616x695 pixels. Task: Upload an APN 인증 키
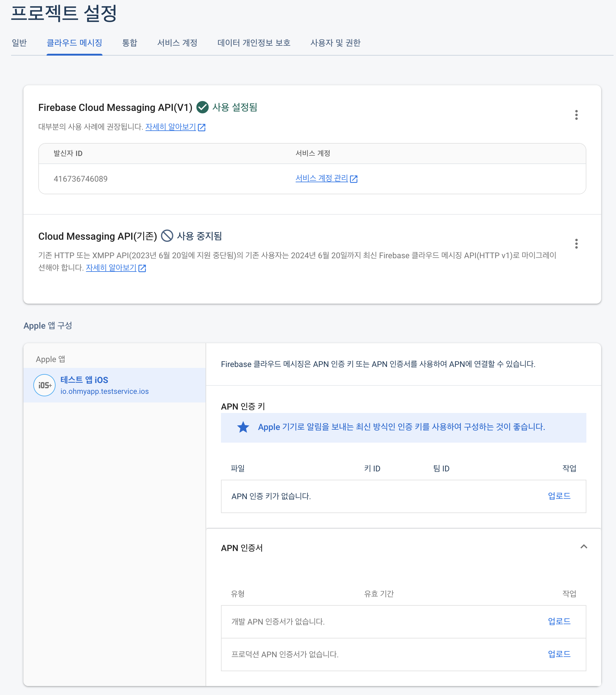click(x=559, y=496)
